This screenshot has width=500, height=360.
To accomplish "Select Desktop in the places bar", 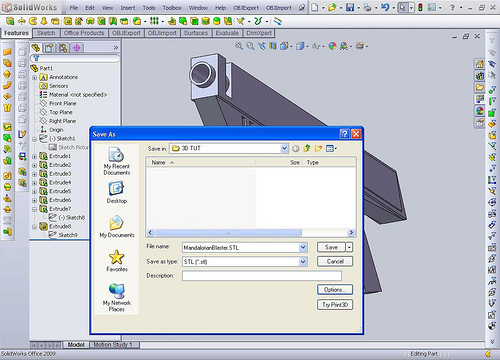I will tap(117, 192).
